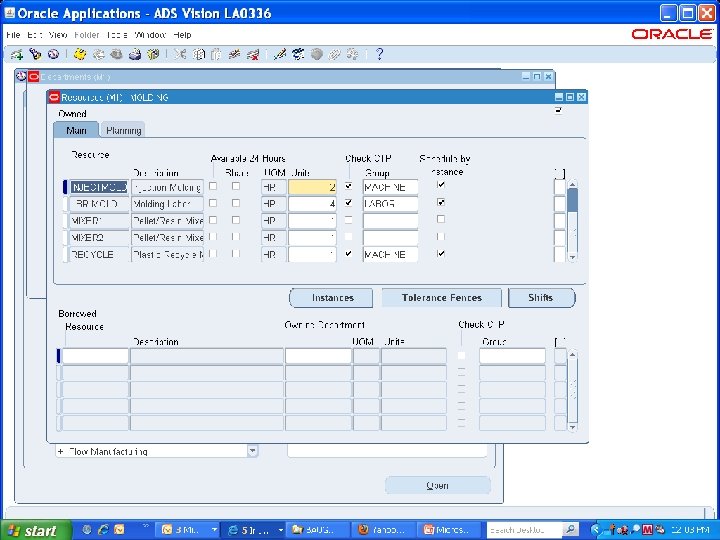Click the Delete record toolbar icon
The height and width of the screenshot is (540, 720).
(x=253, y=55)
